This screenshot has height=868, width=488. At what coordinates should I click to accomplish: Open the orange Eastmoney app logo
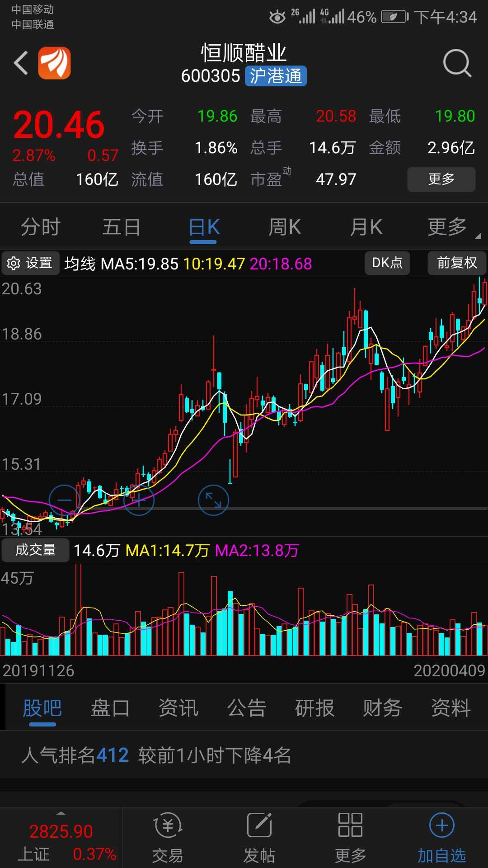(x=54, y=63)
